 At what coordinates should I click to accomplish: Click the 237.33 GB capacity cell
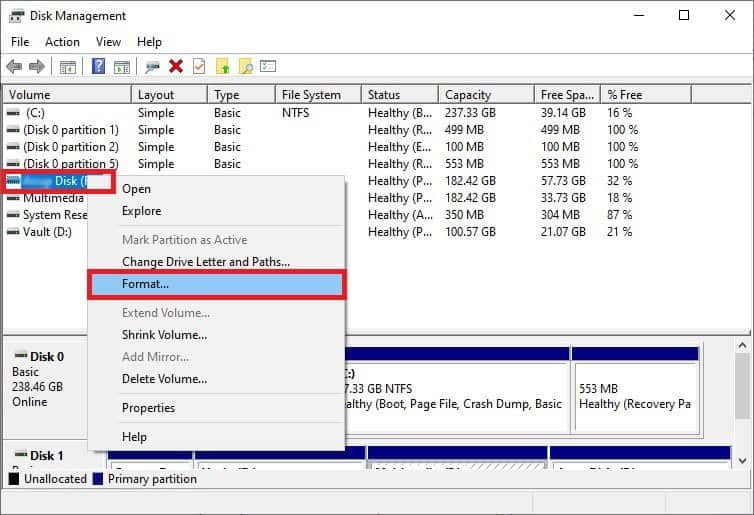tap(470, 113)
